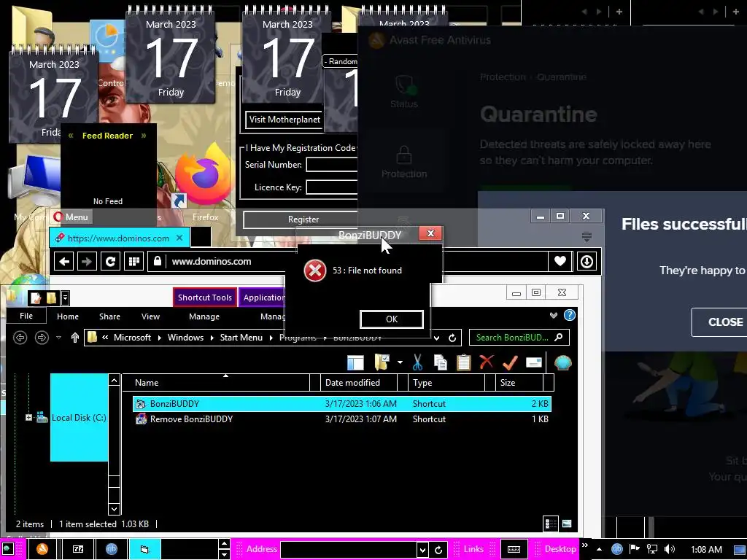Switch to details view in status bar

point(551,524)
